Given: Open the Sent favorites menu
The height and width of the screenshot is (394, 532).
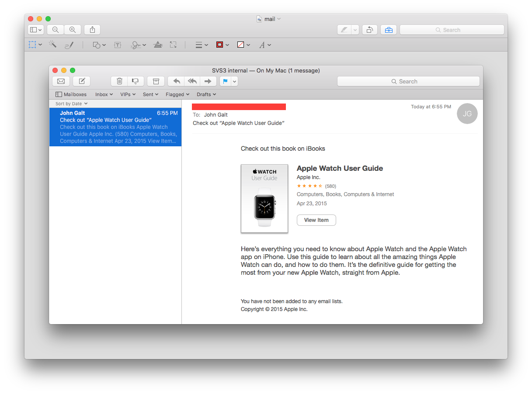Looking at the screenshot, I should pos(150,94).
